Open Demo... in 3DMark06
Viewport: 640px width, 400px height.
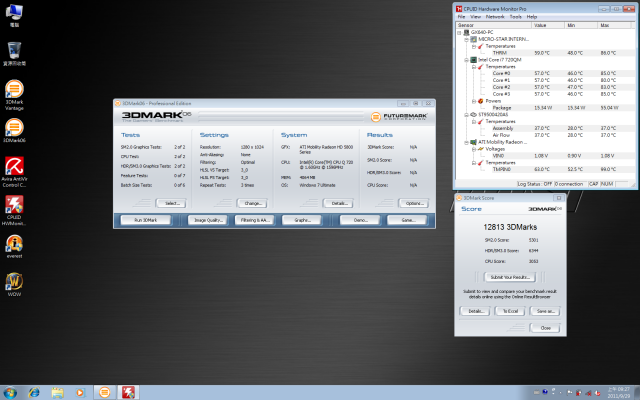[360, 220]
